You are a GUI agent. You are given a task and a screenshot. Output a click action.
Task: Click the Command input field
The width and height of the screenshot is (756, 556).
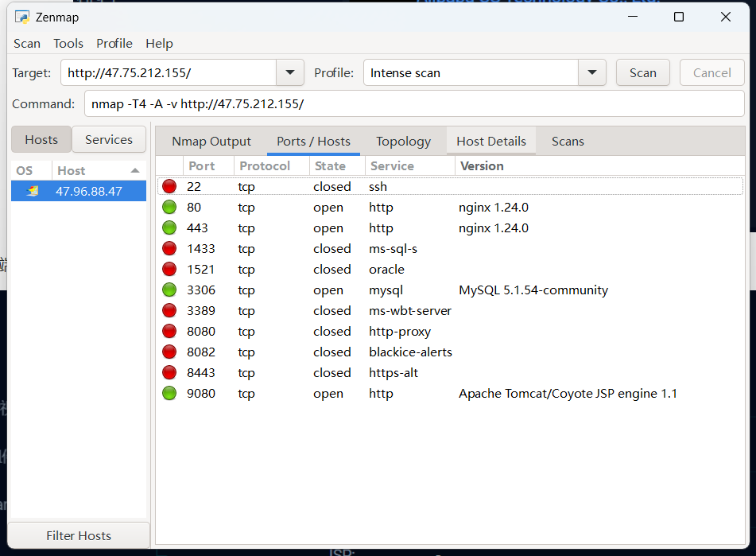414,103
